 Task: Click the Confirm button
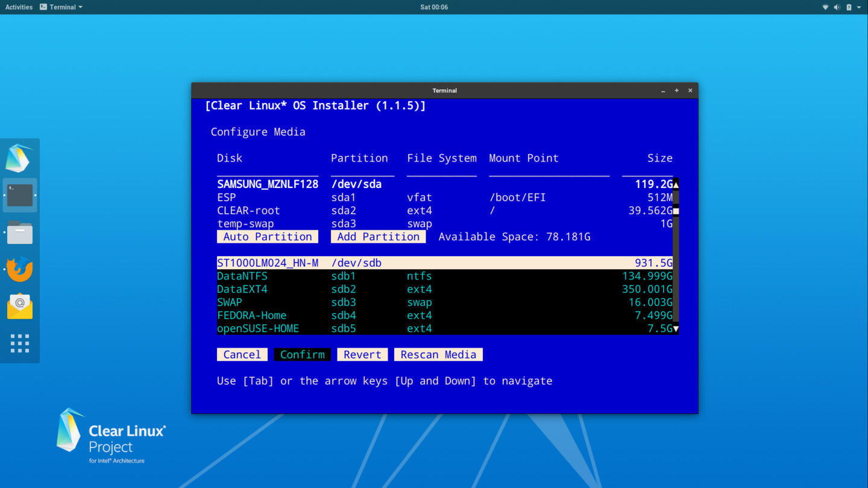303,355
